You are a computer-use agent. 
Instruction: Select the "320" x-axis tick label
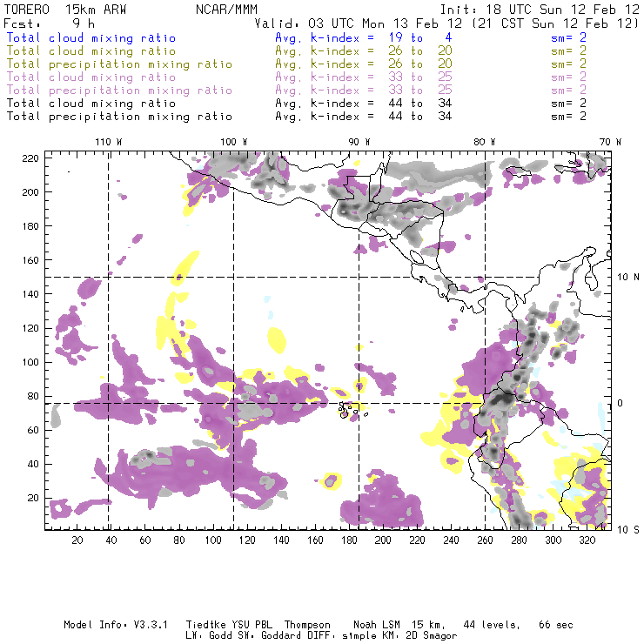click(x=587, y=540)
